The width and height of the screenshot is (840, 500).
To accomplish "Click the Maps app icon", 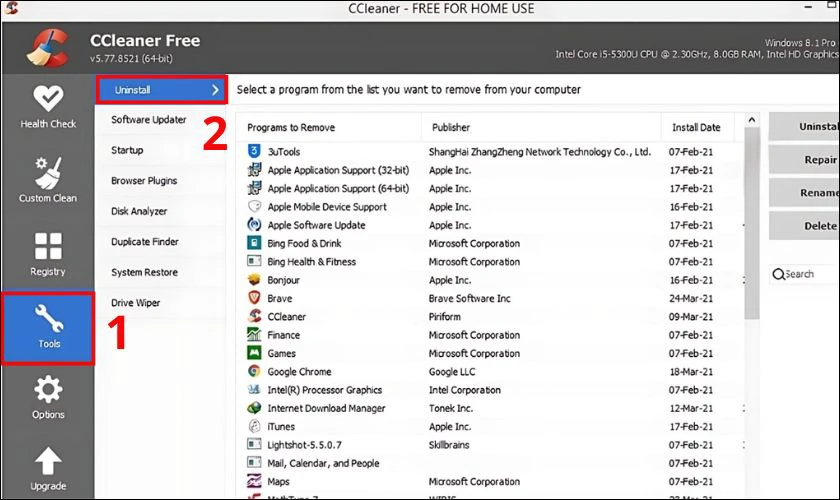I will point(254,481).
